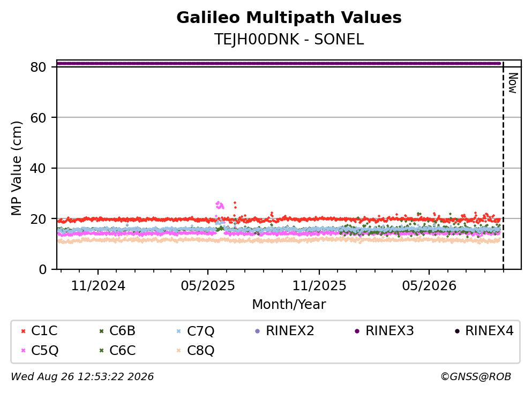This screenshot has height=393, width=532.
Task: Click the subtitle 'TEJH00DNK - SONEL'
Action: [x=289, y=40]
